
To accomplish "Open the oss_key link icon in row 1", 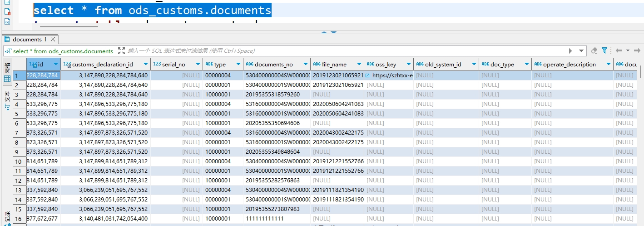I will point(367,75).
